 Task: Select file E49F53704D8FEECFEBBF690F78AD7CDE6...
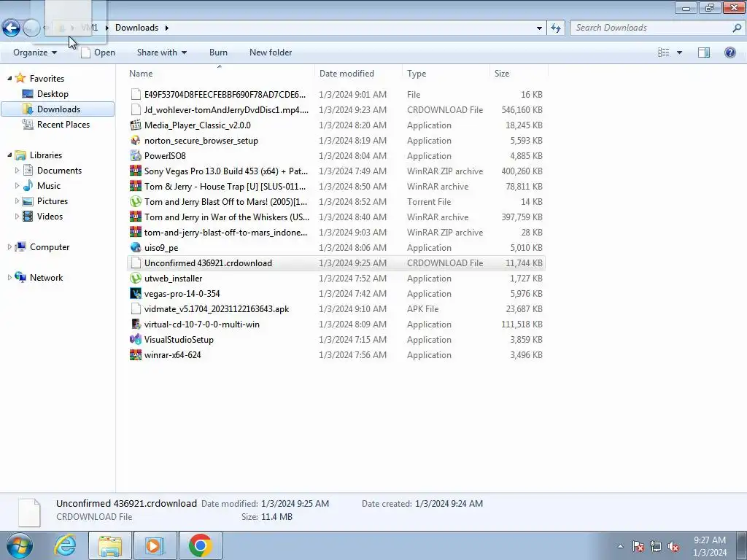(x=225, y=95)
